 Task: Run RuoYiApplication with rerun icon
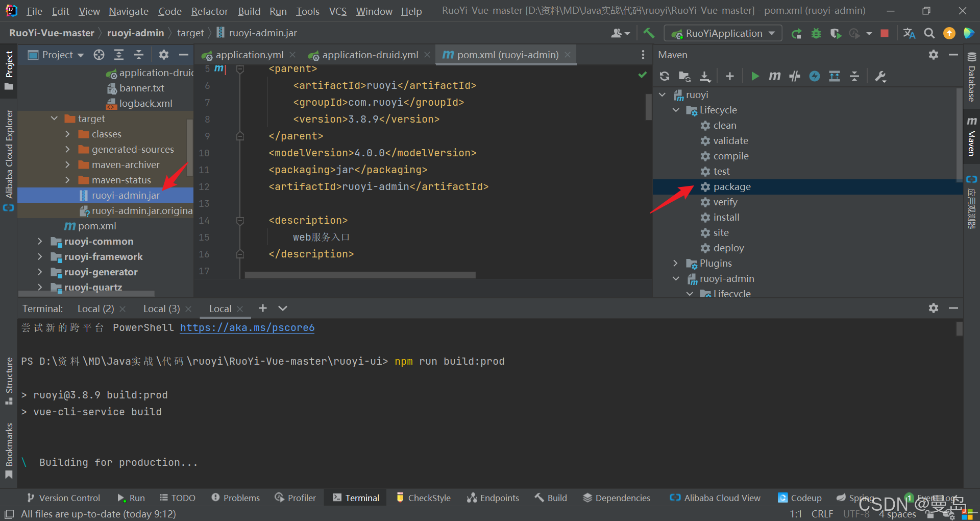[x=796, y=34]
